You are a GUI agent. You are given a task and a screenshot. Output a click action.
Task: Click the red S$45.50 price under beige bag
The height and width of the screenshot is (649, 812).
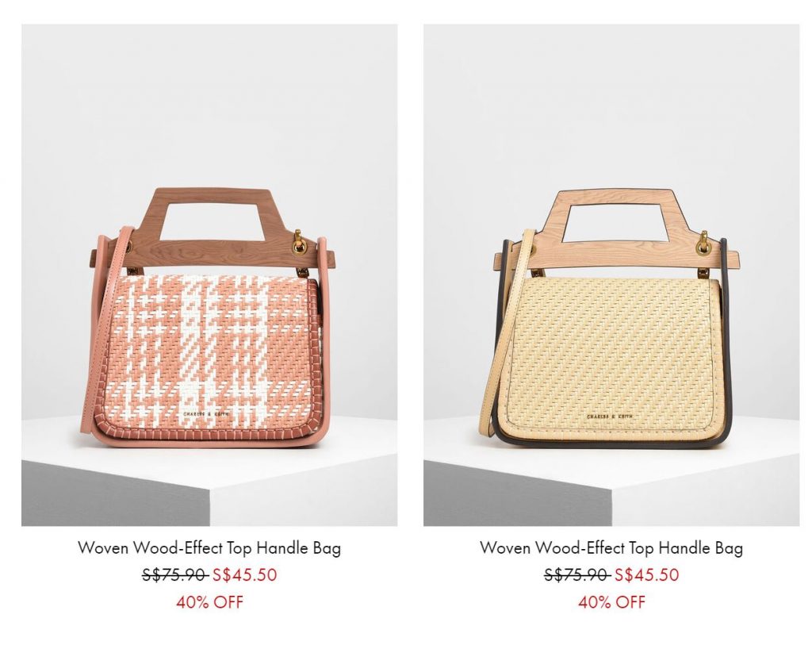point(646,574)
